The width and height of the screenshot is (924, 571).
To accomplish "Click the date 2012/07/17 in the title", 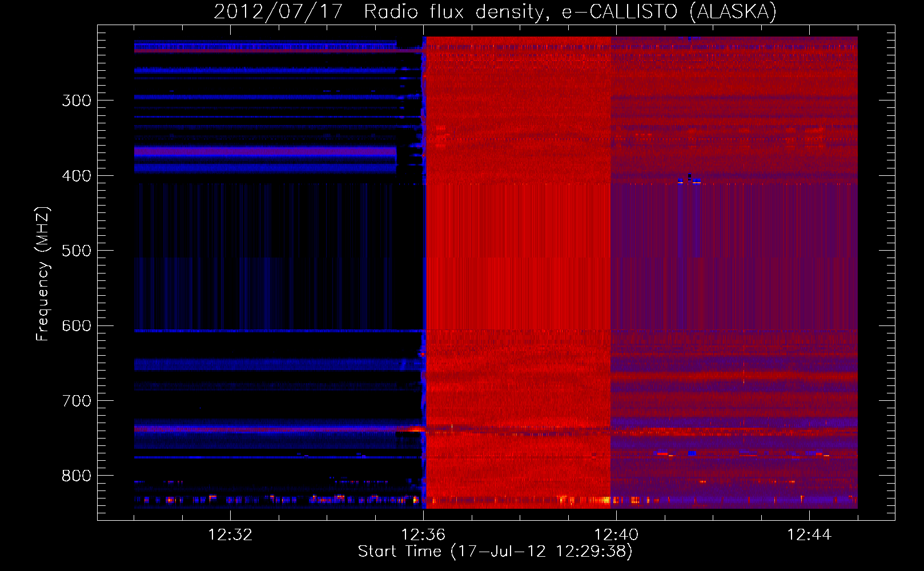I will tap(278, 11).
